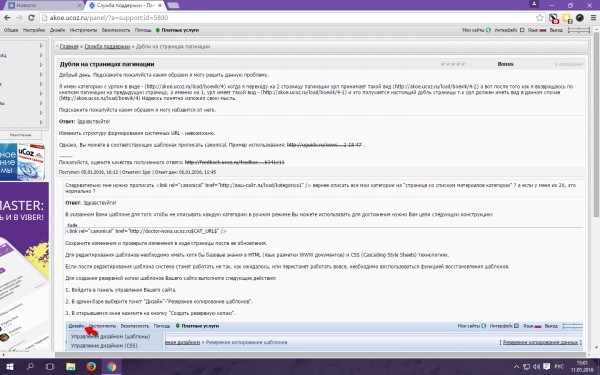The image size is (600, 375).
Task: Click the browser forward arrow
Action: (19, 18)
